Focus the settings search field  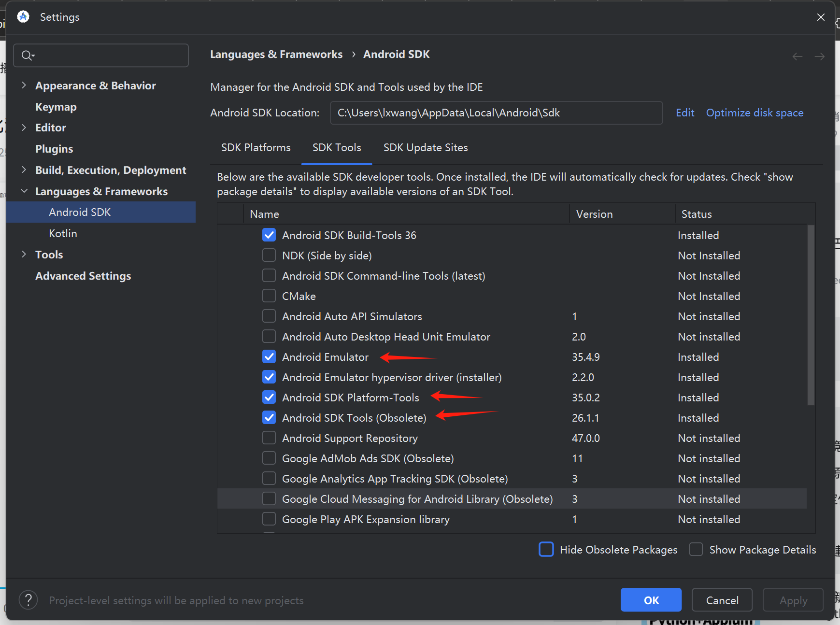click(x=101, y=56)
